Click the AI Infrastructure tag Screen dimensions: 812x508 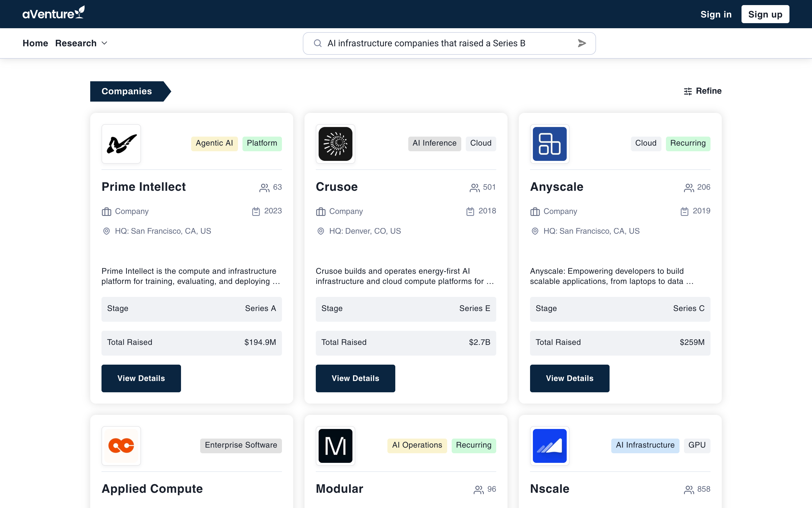point(645,446)
